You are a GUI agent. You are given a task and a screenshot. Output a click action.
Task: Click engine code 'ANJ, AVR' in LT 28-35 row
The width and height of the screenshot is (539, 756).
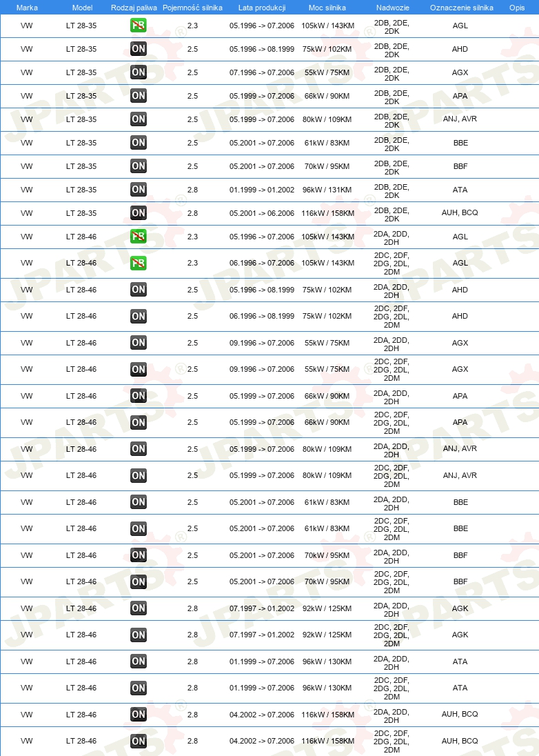460,119
